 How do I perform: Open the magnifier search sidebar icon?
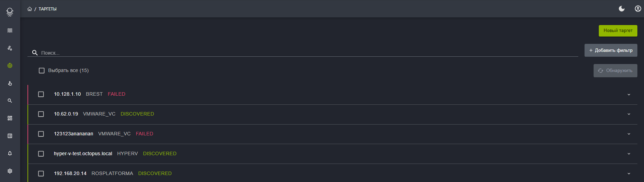coord(10,101)
